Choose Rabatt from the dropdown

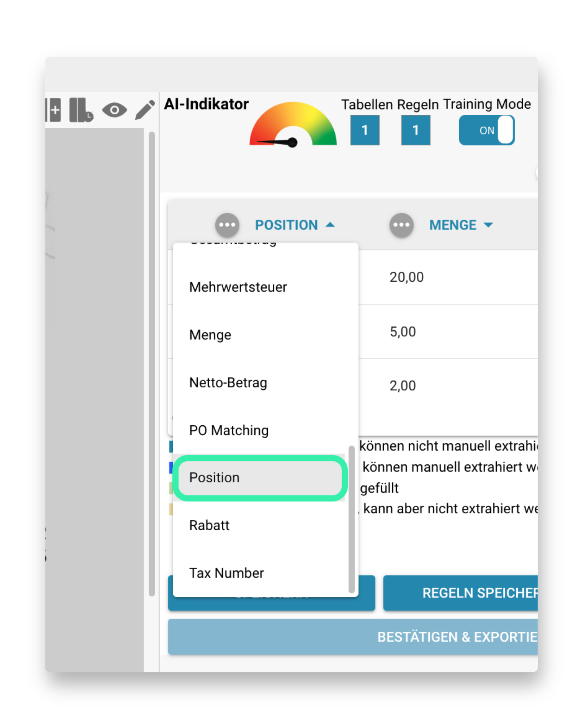point(209,525)
